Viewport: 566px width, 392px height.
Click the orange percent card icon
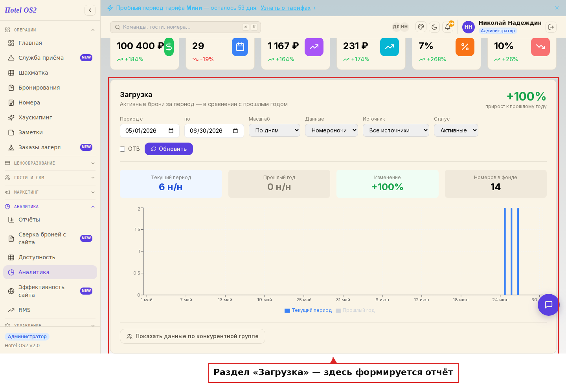point(465,47)
